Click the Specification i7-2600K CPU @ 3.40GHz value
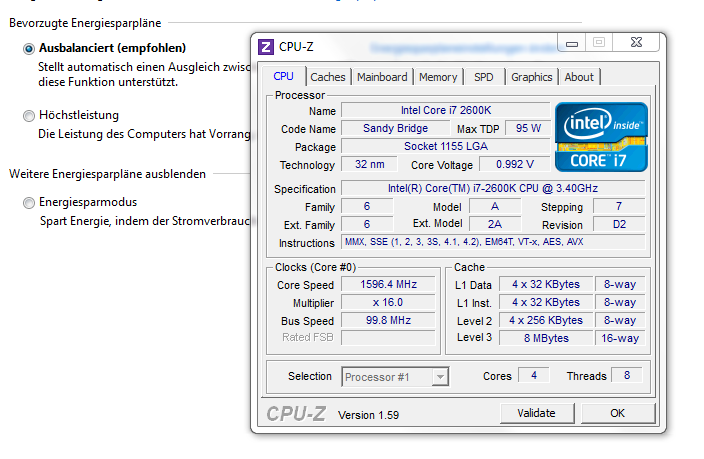This screenshot has width=704, height=459. [493, 188]
